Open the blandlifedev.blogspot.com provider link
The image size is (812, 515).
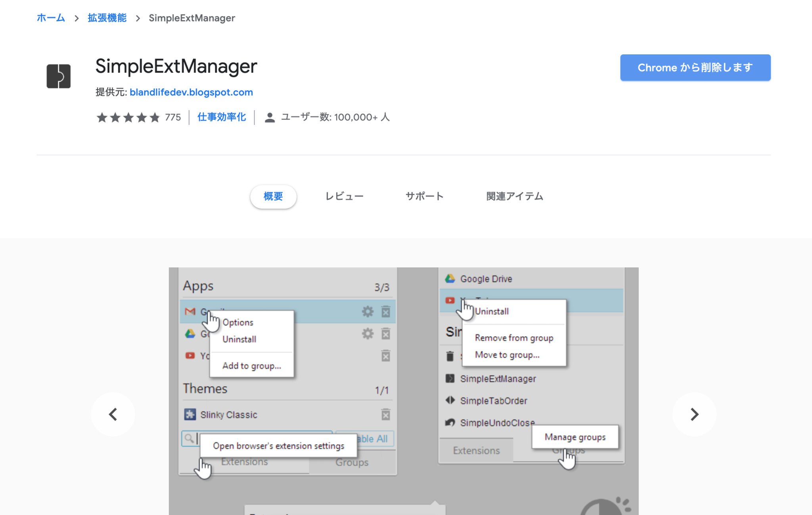click(191, 92)
